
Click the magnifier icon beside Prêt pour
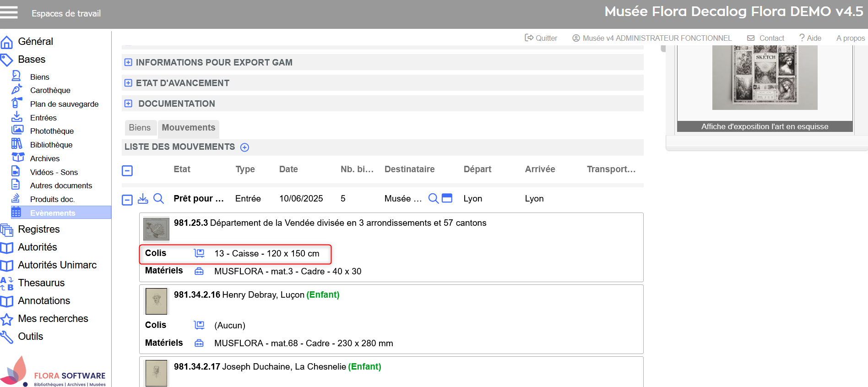coord(158,198)
